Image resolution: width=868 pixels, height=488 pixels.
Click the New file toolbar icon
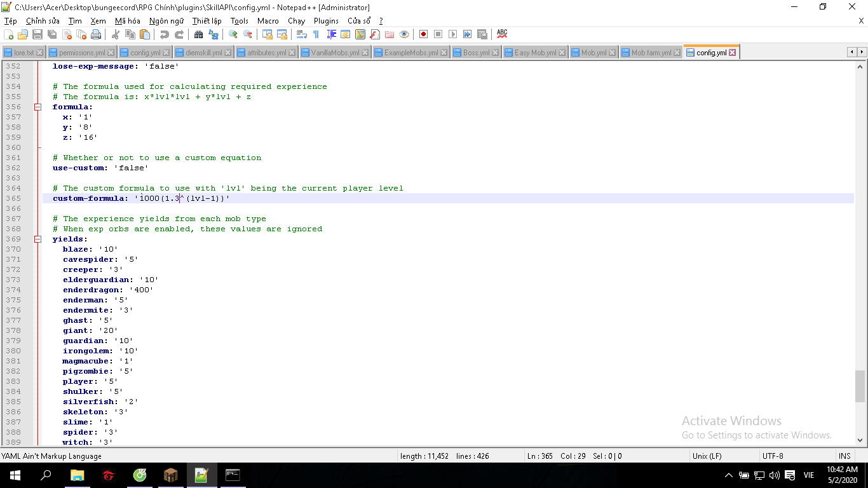coord(9,34)
